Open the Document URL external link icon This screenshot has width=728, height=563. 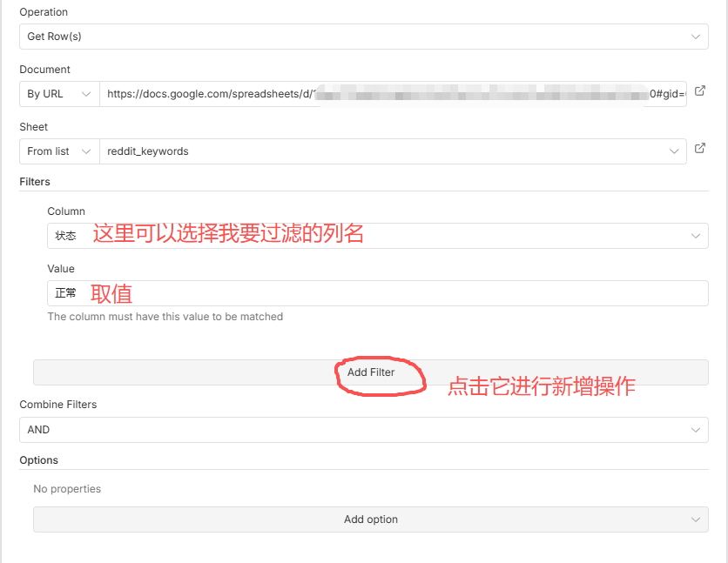pos(700,91)
